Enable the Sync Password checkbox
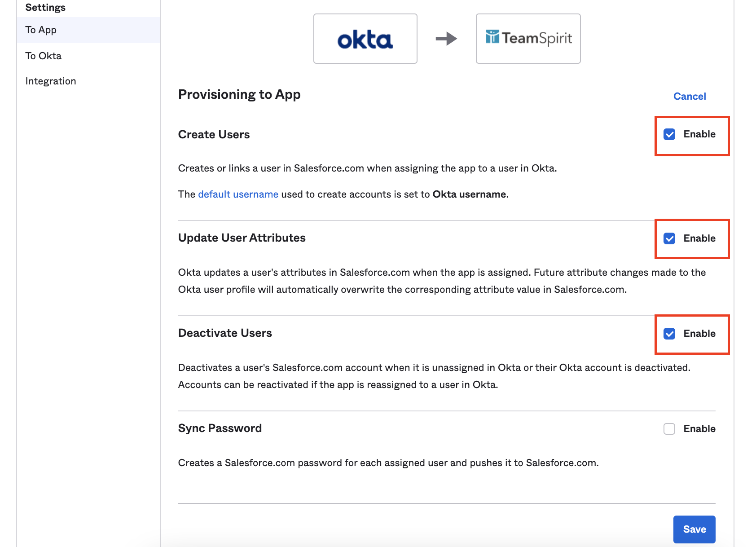The height and width of the screenshot is (547, 756). point(669,429)
